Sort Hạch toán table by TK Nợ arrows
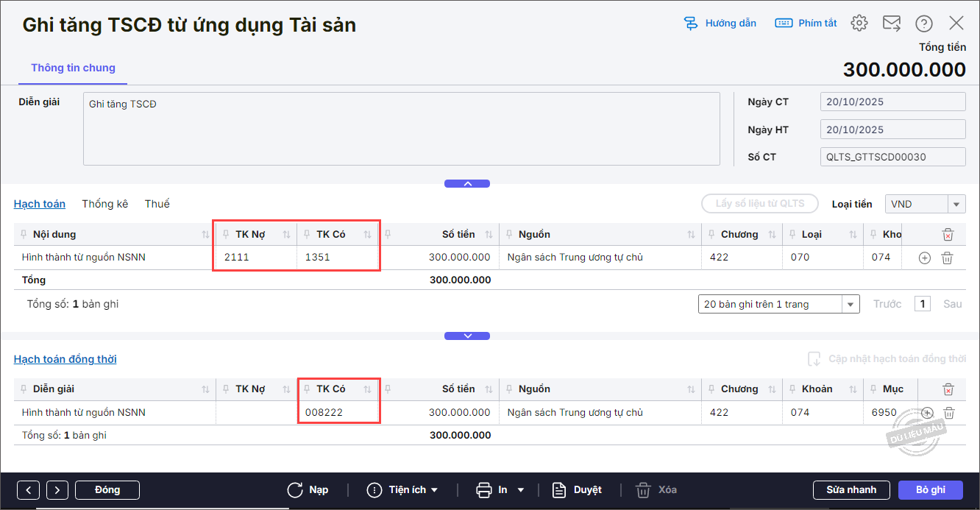Viewport: 980px width, 510px height. (286, 235)
